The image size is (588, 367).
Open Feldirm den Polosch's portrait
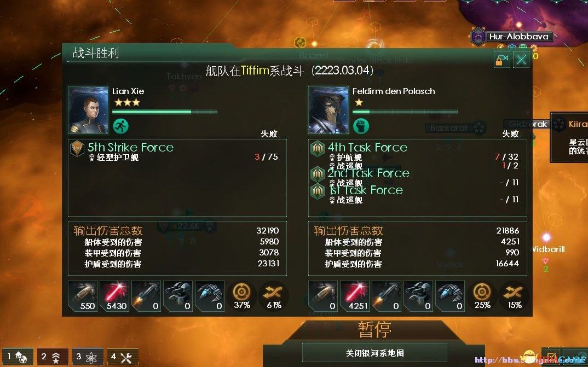[x=328, y=110]
